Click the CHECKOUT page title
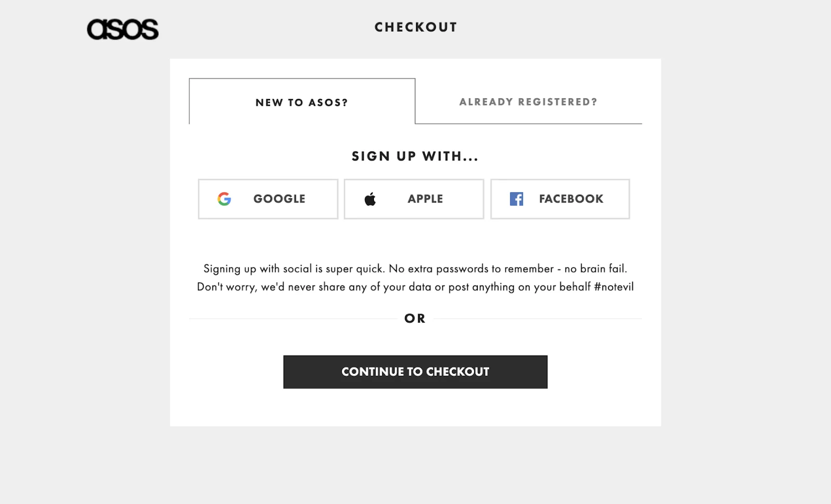The image size is (831, 504). coord(415,27)
